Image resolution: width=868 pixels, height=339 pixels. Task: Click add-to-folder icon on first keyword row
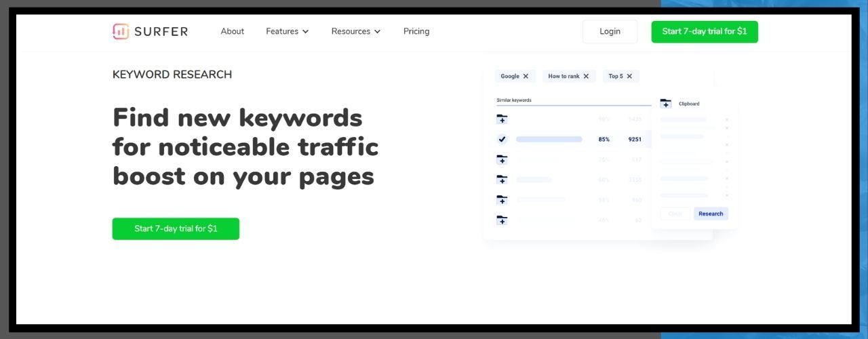click(x=502, y=119)
